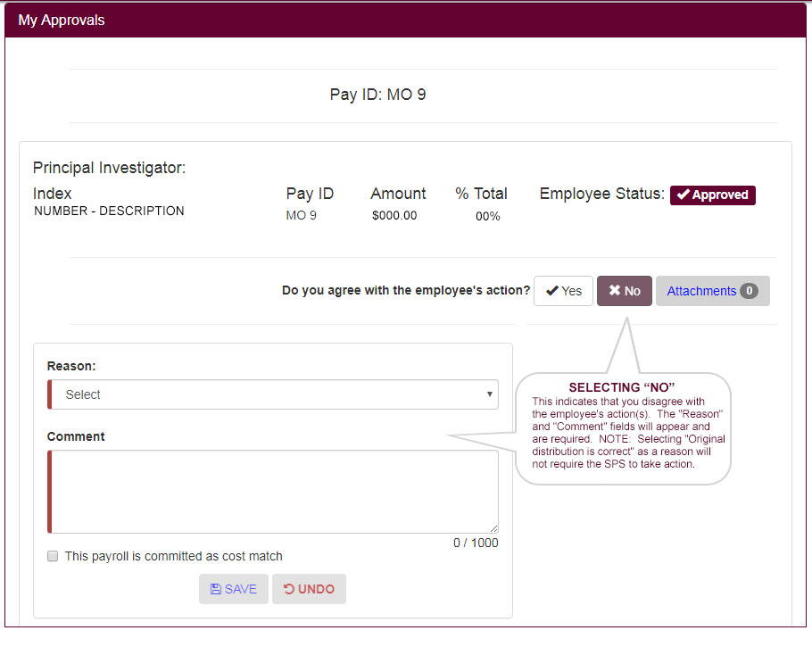Select No to disagree with employee's action
The image size is (812, 647).
coord(624,290)
